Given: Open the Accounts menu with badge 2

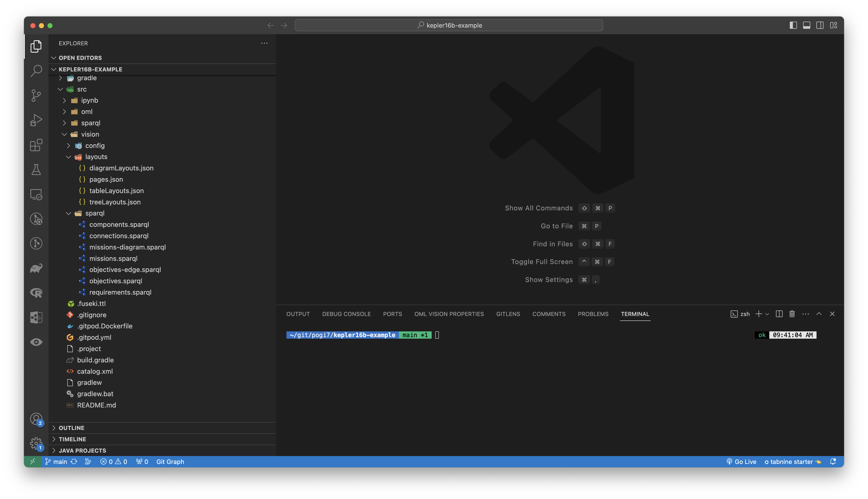Looking at the screenshot, I should pos(36,419).
